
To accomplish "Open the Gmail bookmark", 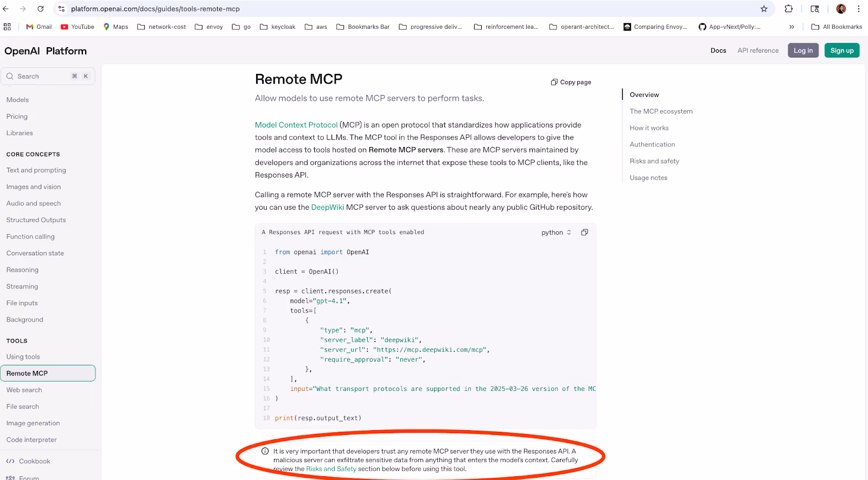I will tap(39, 27).
